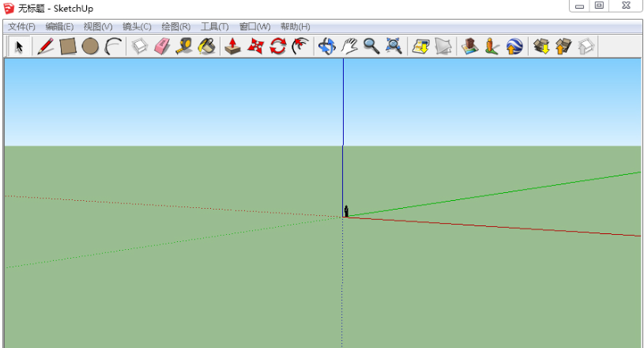Open the 编辑(E) menu
Viewport: 644px width, 348px height.
click(x=59, y=27)
